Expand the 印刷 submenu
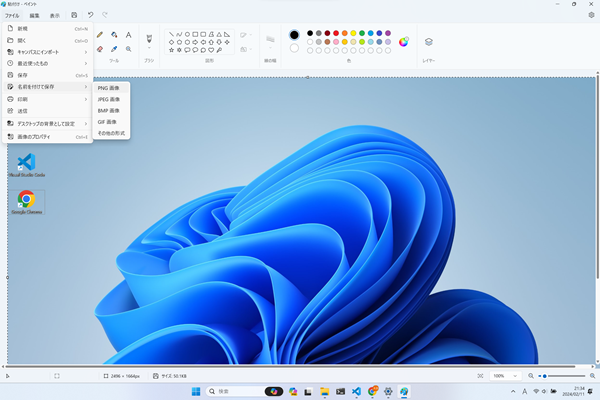Image resolution: width=600 pixels, height=400 pixels. (x=46, y=99)
